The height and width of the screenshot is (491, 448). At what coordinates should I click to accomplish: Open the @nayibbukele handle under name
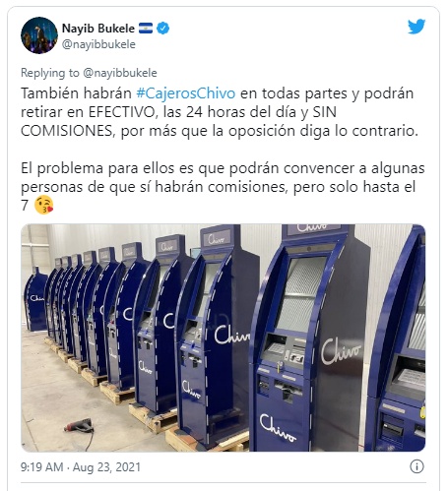tap(98, 44)
